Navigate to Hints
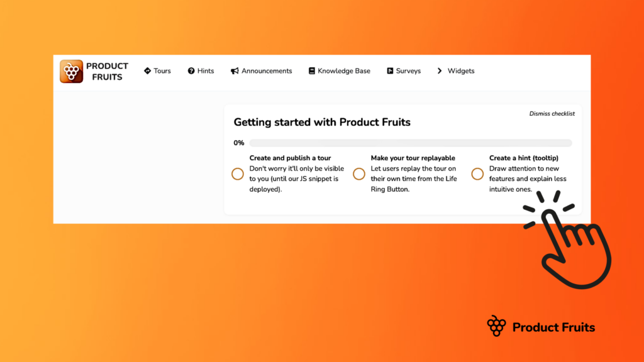The width and height of the screenshot is (644, 362). pyautogui.click(x=205, y=70)
